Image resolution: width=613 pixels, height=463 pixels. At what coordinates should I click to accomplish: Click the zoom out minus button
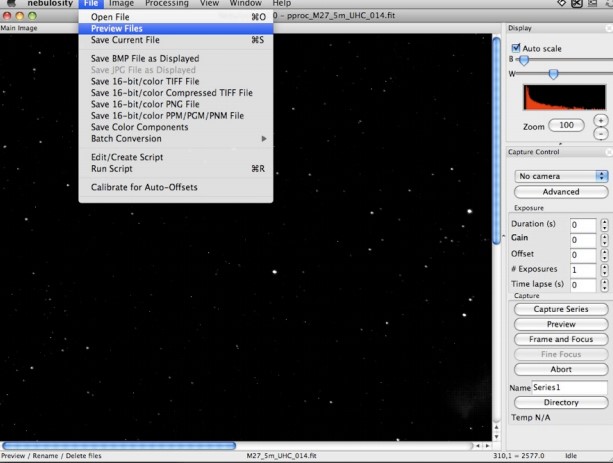600,133
